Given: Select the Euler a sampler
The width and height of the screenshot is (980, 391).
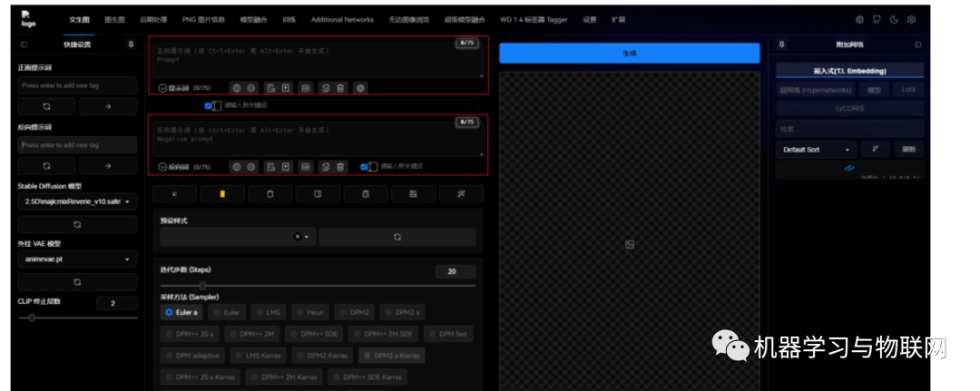Looking at the screenshot, I should pos(181,312).
